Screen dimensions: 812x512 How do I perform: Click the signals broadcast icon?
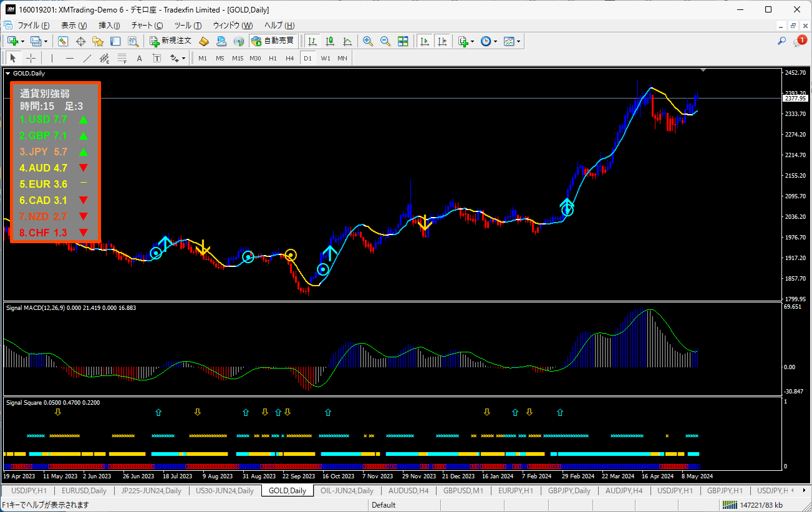pos(238,41)
